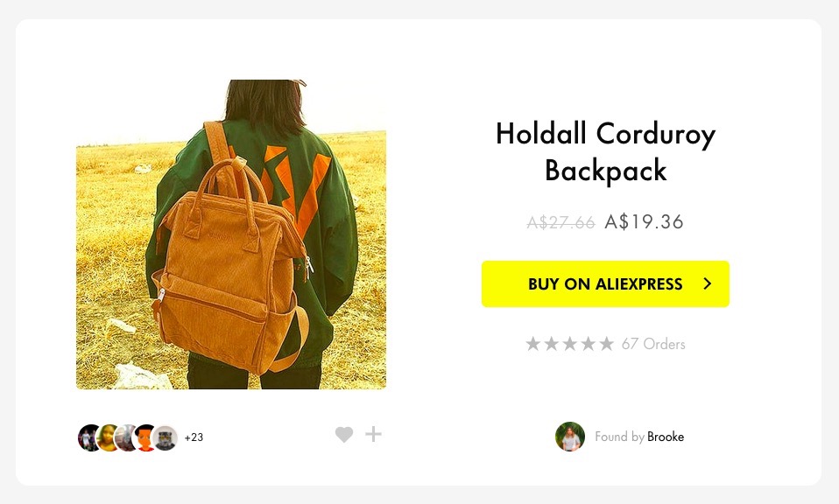Image resolution: width=839 pixels, height=504 pixels.
Task: View the fourth avatar with orange face
Action: pyautogui.click(x=145, y=437)
